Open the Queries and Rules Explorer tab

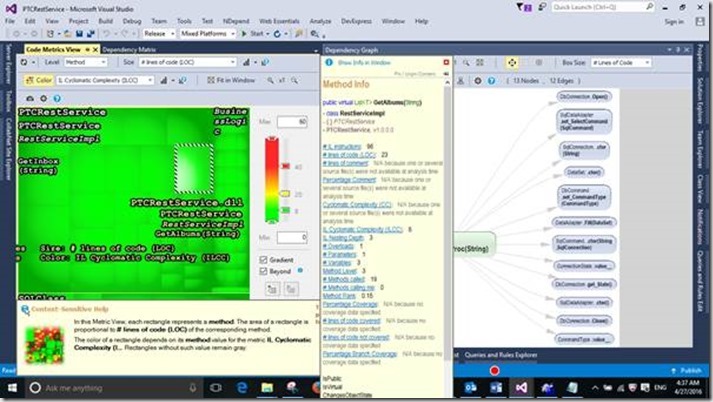501,355
